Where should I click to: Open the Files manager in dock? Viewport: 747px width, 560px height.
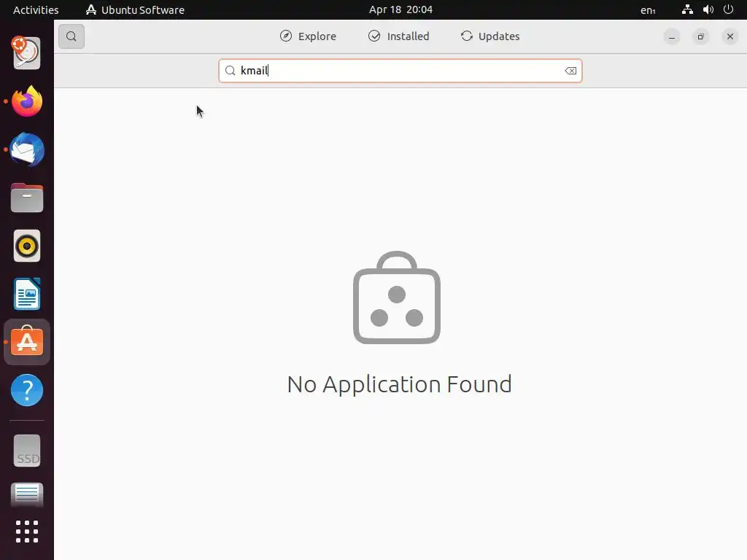point(27,198)
